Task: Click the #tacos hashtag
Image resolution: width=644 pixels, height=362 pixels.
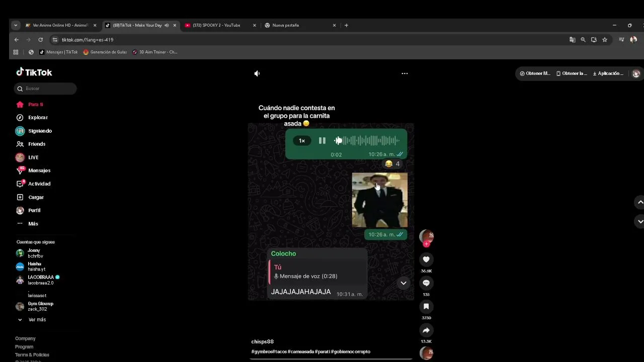Action: [x=280, y=351]
